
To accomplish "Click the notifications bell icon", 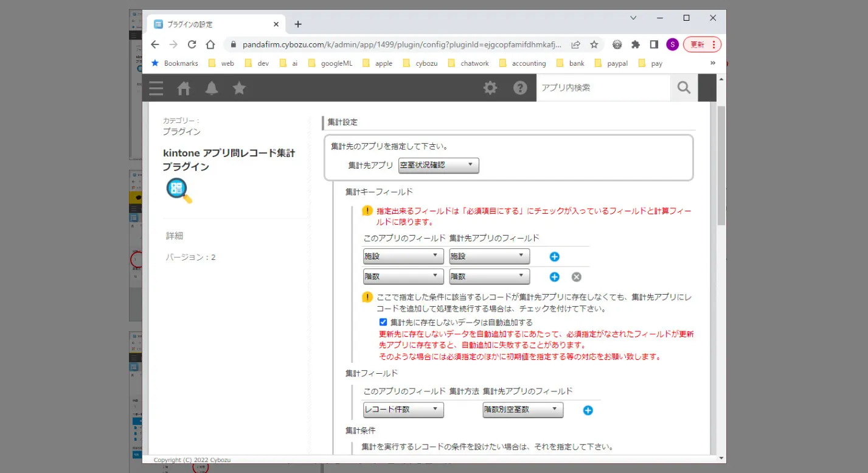I will [212, 88].
